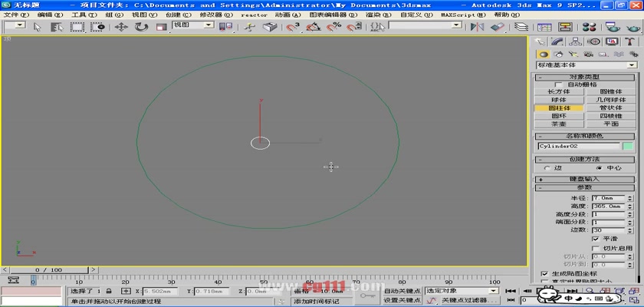Image resolution: width=644 pixels, height=307 pixels.
Task: Click the 长方体 box button
Action: (559, 91)
